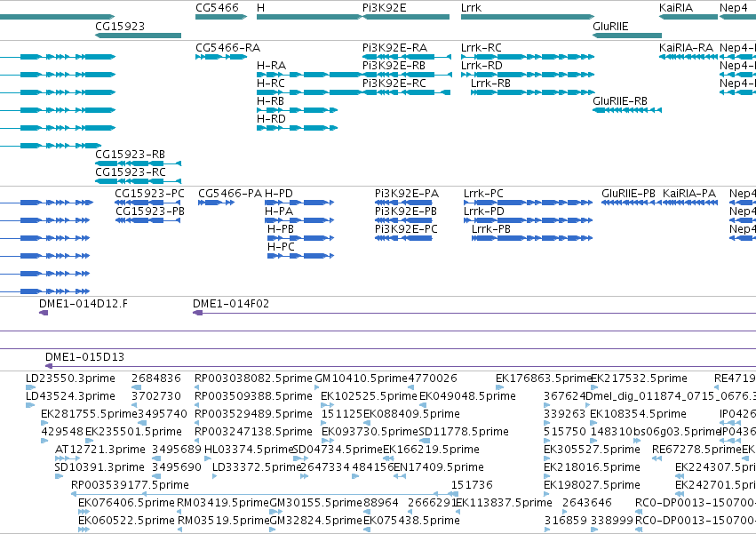This screenshot has height=534, width=756.
Task: Select the Lrrk-RD transcript
Action: pyautogui.click(x=528, y=75)
